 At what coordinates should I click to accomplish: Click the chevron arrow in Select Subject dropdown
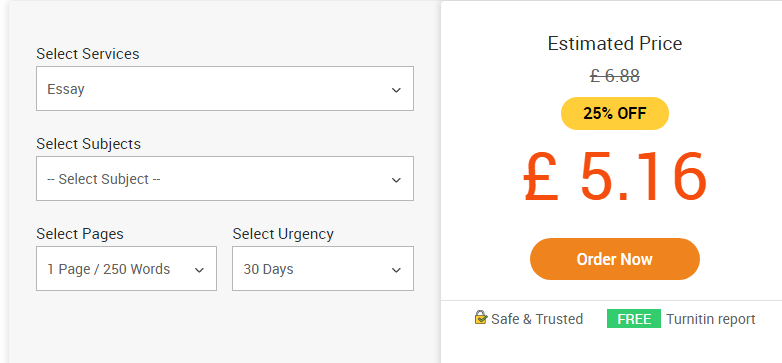[x=396, y=180]
